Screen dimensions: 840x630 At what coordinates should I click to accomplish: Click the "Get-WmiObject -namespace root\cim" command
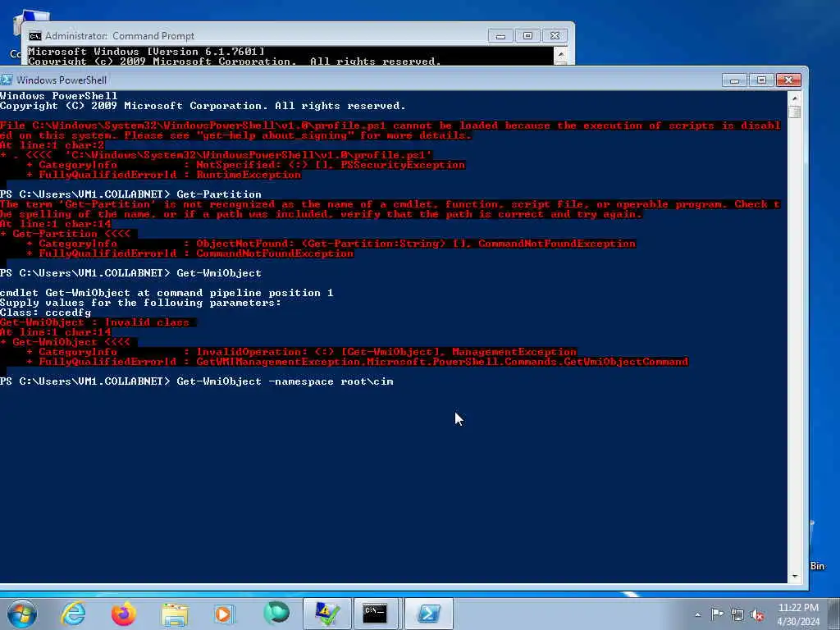pos(285,381)
